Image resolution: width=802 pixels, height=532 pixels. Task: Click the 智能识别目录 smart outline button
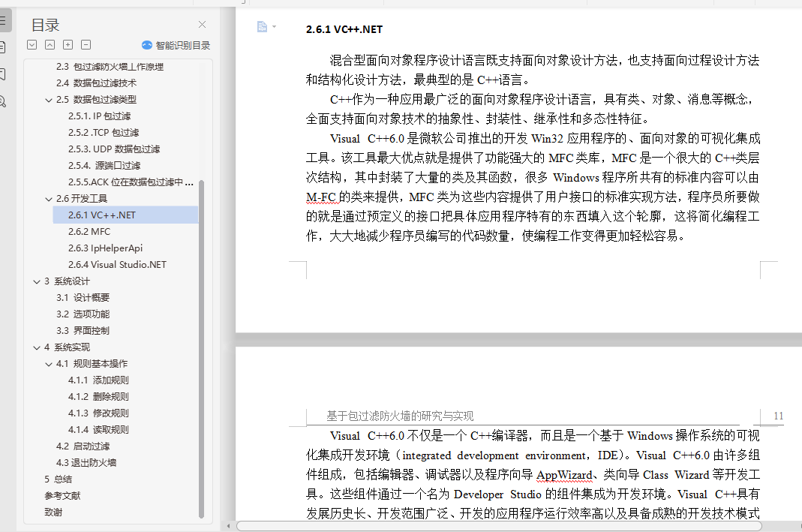[176, 46]
